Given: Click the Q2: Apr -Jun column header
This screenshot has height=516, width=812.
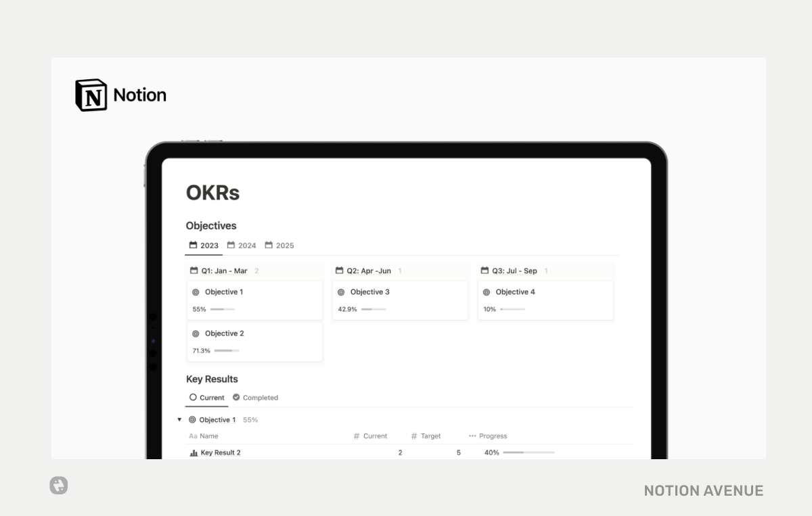Looking at the screenshot, I should pos(369,271).
